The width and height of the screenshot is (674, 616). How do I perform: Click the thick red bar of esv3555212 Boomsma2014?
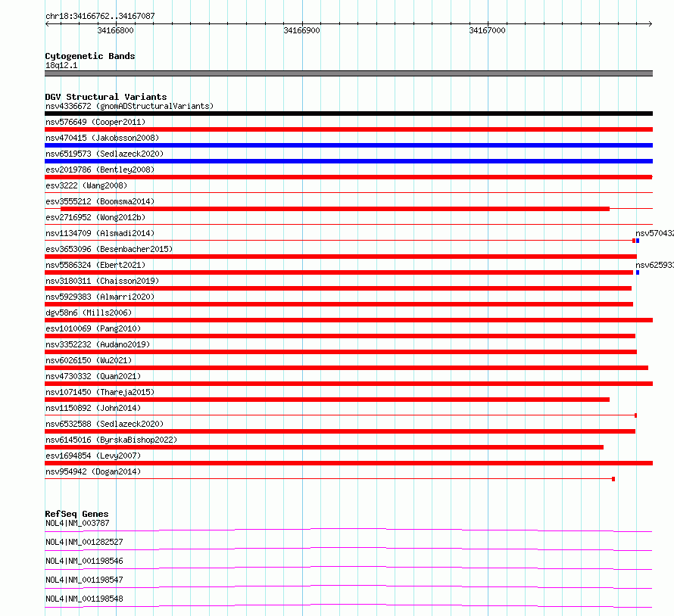[335, 209]
